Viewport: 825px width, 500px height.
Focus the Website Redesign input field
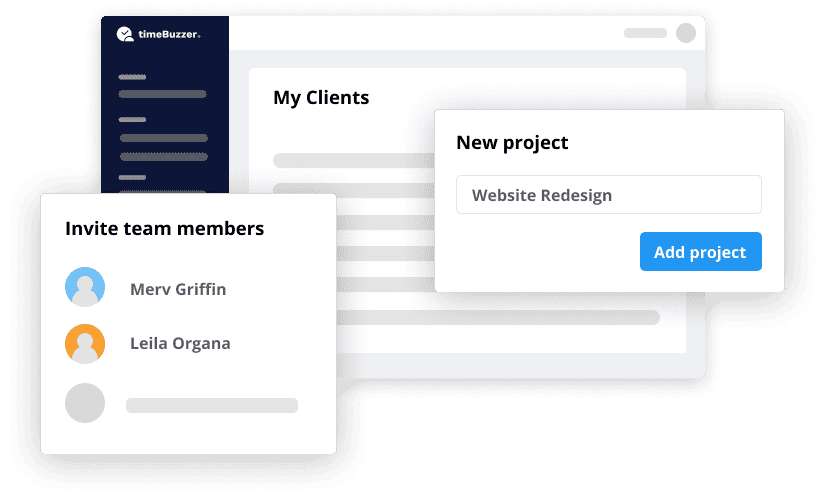pyautogui.click(x=608, y=195)
